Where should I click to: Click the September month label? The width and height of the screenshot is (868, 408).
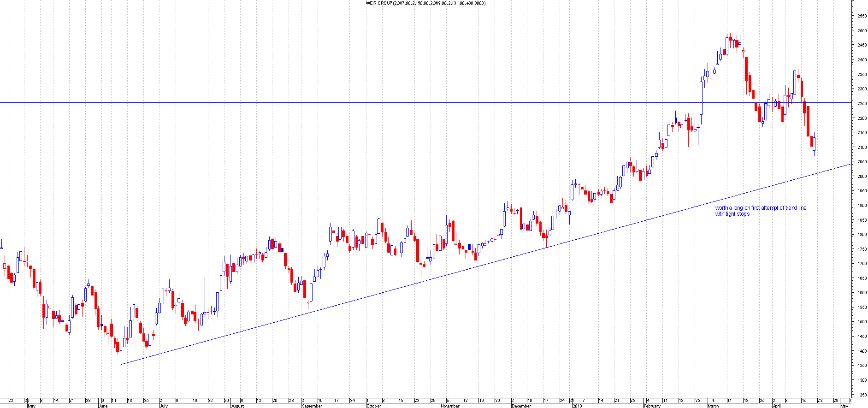312,406
